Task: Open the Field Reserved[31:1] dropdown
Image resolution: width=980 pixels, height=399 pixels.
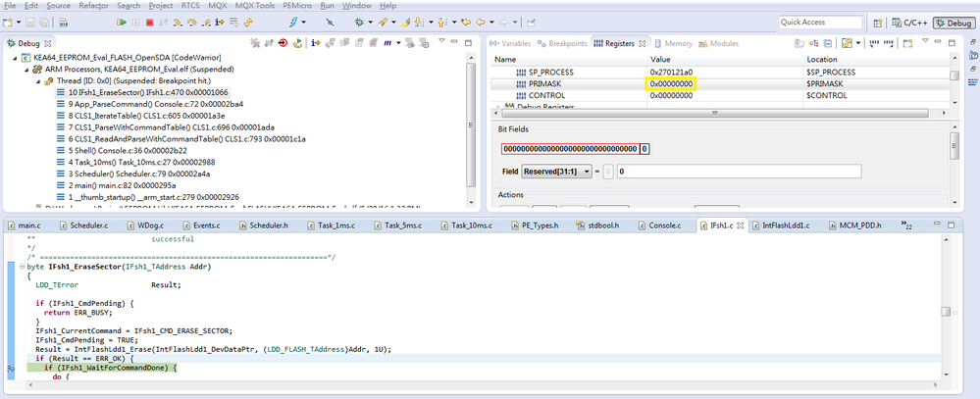Action: (x=556, y=172)
